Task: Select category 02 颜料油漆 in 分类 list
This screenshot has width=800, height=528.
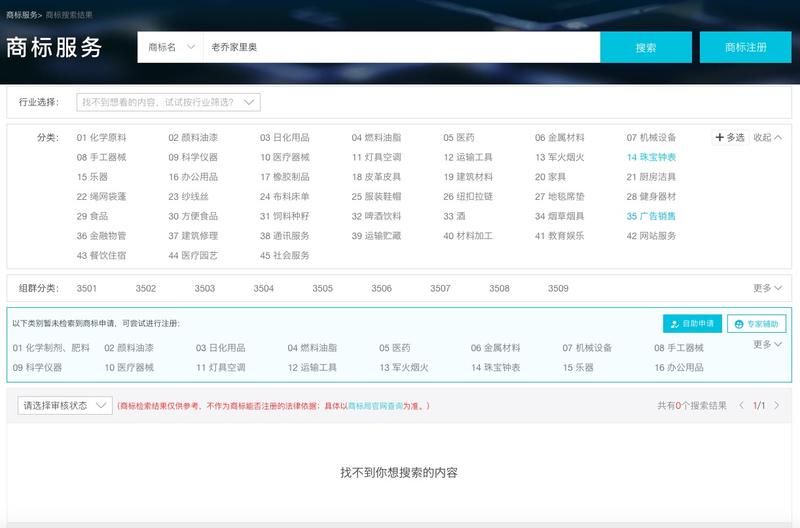Action: [x=193, y=137]
